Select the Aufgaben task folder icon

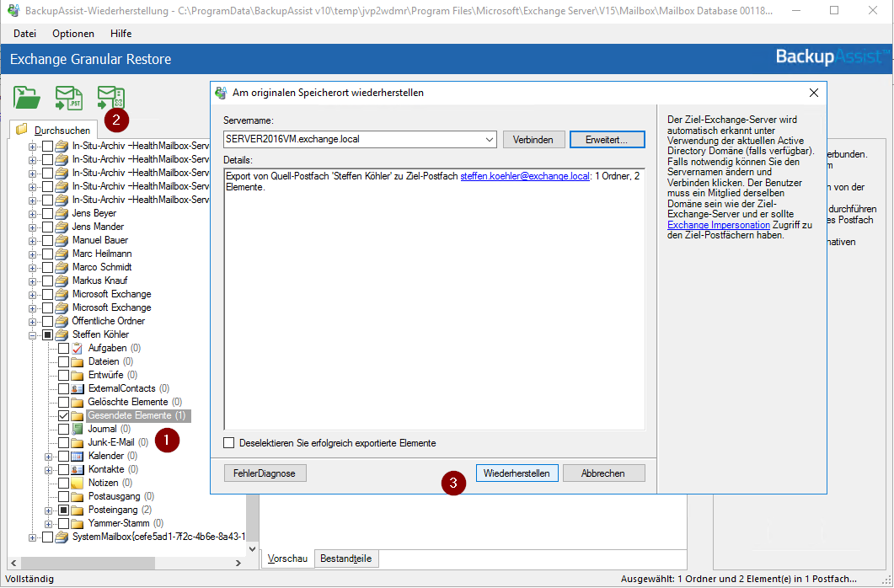78,348
